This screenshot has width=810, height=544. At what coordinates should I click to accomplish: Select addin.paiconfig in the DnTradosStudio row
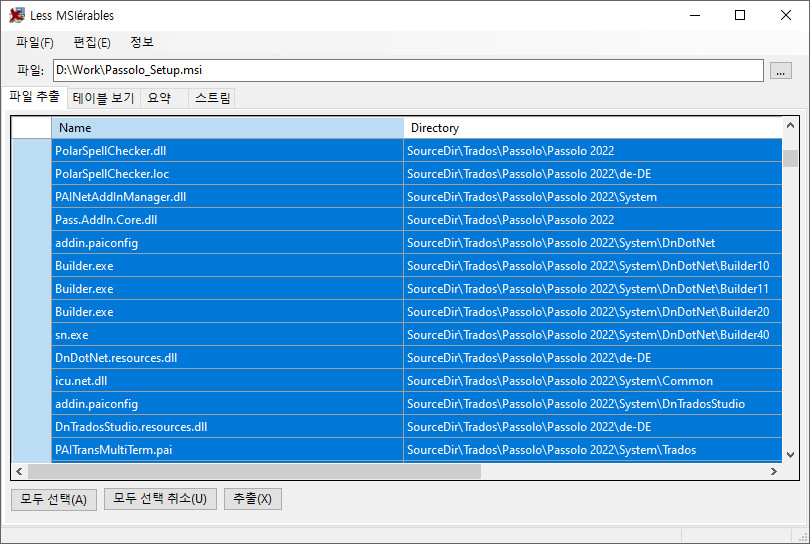coord(227,403)
